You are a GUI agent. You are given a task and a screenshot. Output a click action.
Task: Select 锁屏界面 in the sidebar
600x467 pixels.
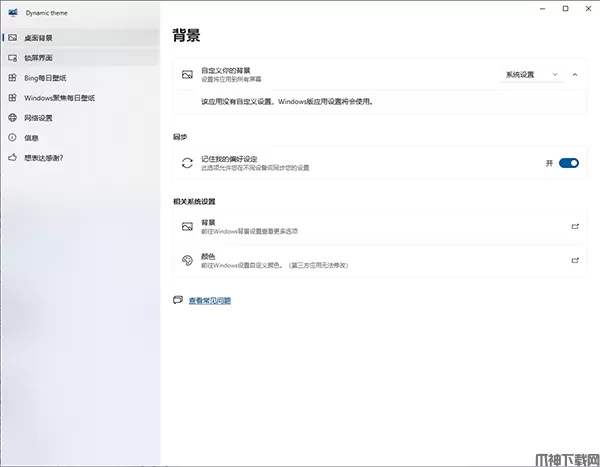pyautogui.click(x=80, y=58)
